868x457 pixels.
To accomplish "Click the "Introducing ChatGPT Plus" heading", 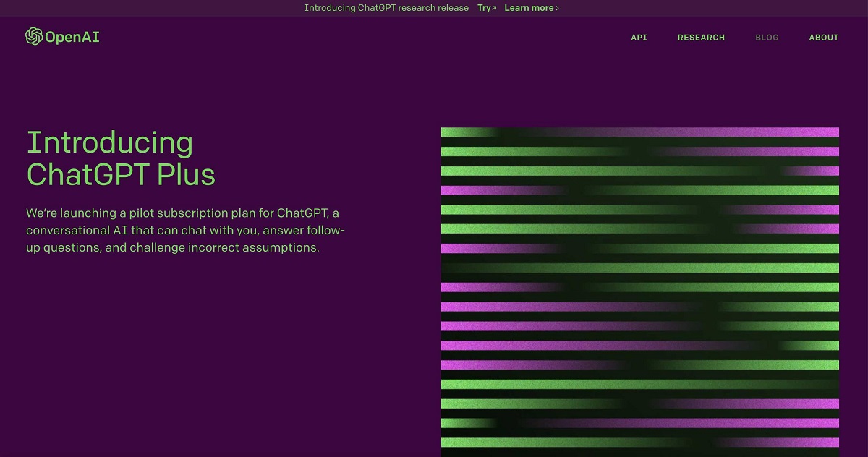I will click(x=120, y=158).
